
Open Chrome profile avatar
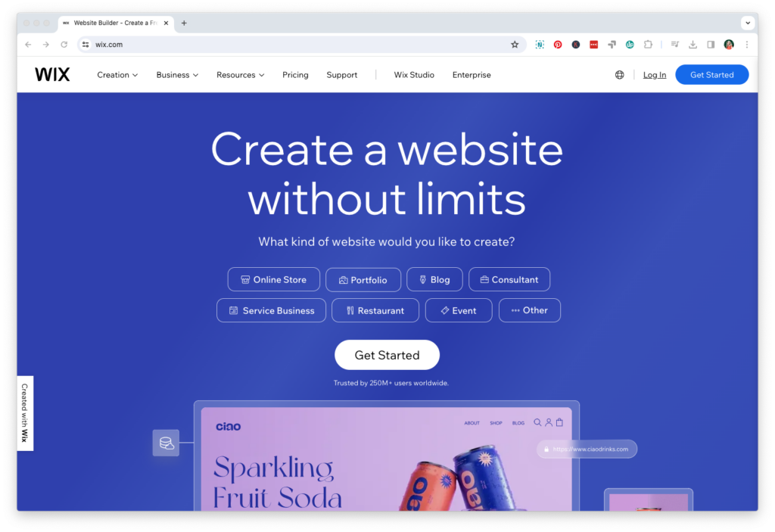(x=729, y=45)
